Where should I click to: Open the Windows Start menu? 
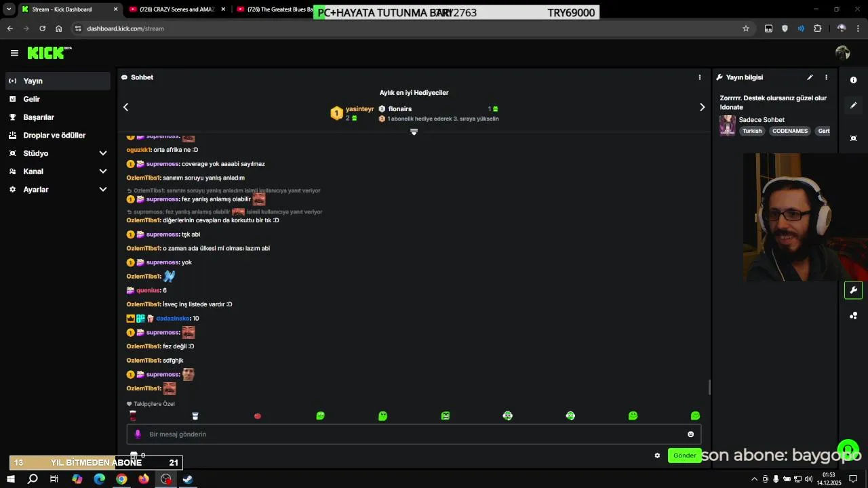(10, 479)
